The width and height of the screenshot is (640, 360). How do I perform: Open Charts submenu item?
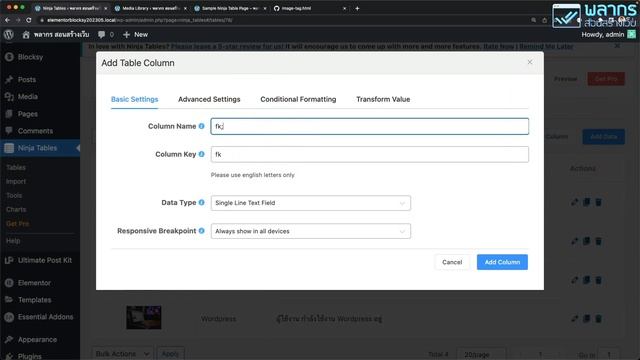coord(16,209)
